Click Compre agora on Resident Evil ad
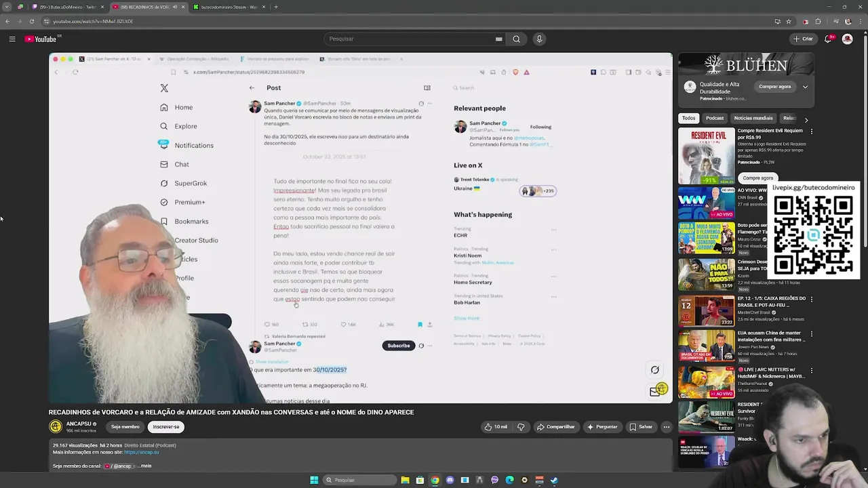 click(x=757, y=178)
